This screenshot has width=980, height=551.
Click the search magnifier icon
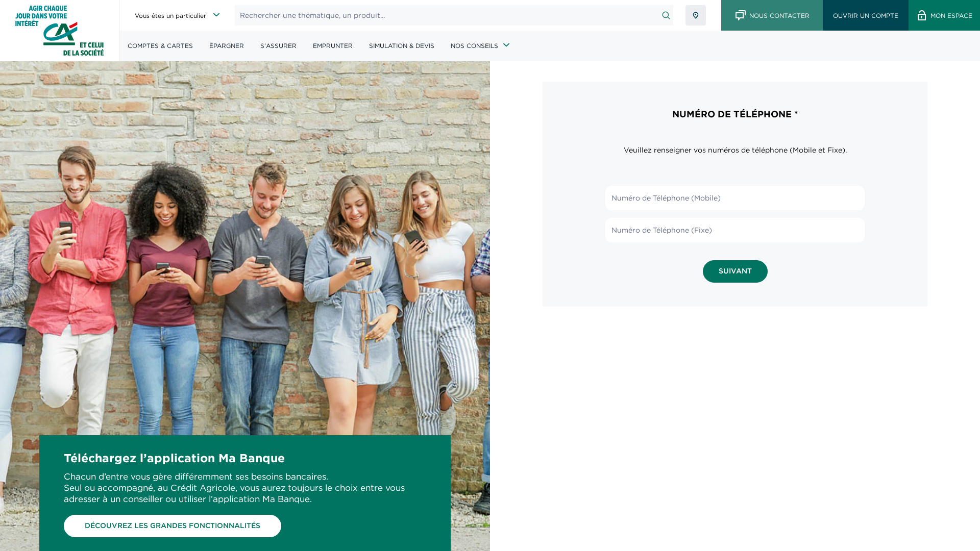tap(666, 15)
